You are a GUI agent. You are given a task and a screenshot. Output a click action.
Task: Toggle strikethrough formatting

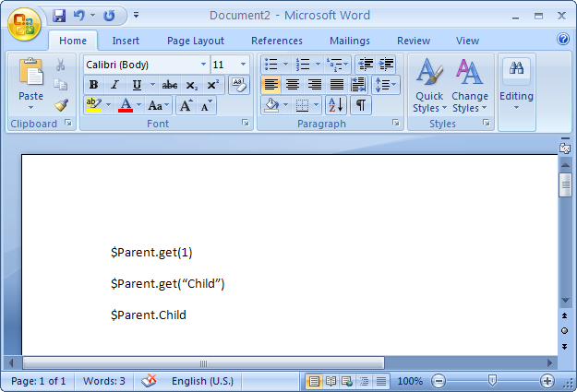[x=170, y=85]
